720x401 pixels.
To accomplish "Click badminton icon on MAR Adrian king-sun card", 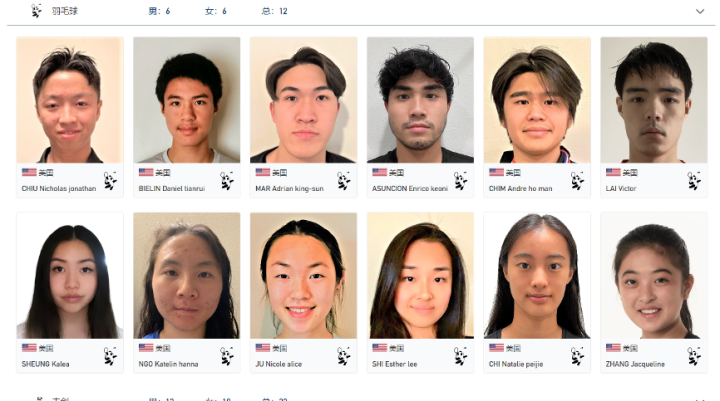I will point(343,181).
